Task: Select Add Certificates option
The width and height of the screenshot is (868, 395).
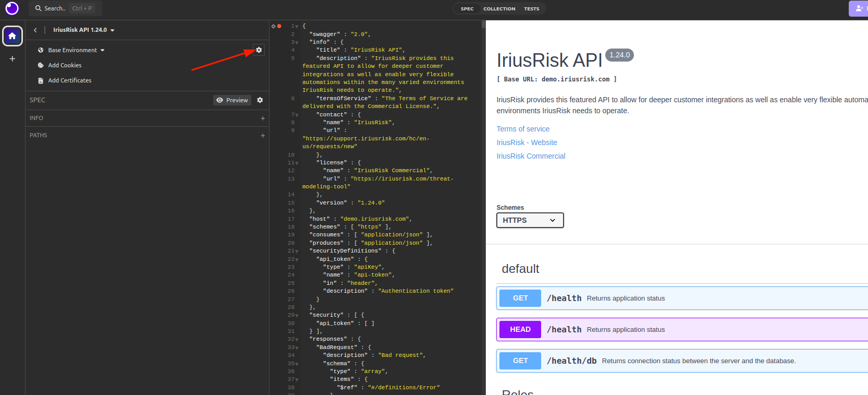Action: pyautogui.click(x=70, y=80)
